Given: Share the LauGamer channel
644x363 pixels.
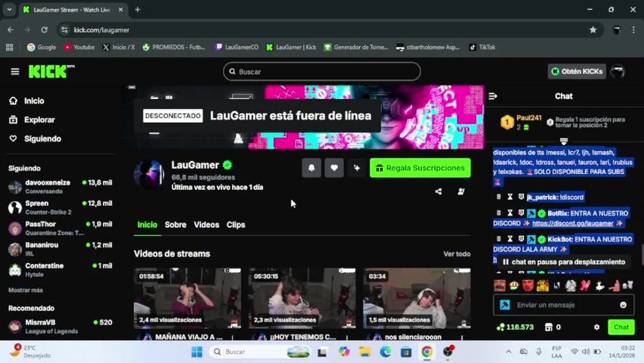Looking at the screenshot, I should click(438, 192).
